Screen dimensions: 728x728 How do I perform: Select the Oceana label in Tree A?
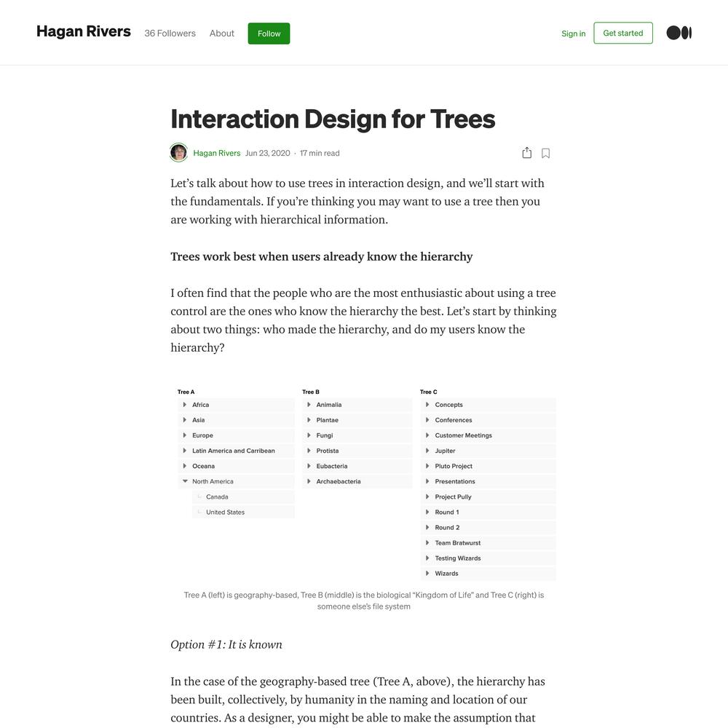[203, 466]
